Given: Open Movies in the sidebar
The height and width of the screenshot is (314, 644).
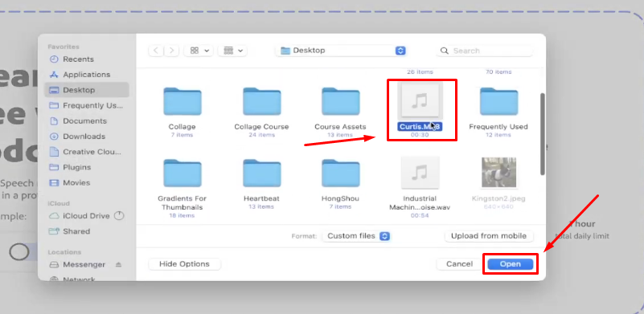Looking at the screenshot, I should [76, 182].
